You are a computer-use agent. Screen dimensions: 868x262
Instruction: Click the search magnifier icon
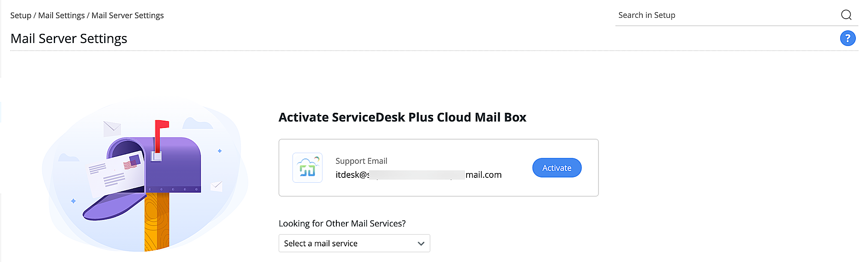[846, 15]
